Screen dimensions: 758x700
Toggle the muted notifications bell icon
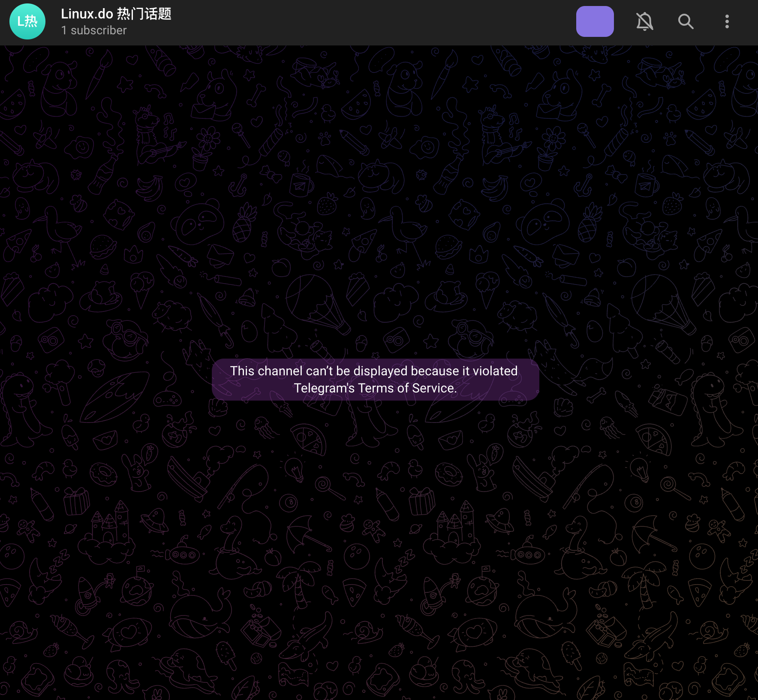[644, 21]
